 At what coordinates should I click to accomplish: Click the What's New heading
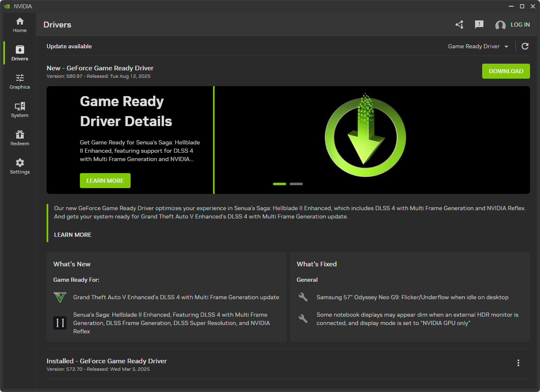(x=72, y=264)
